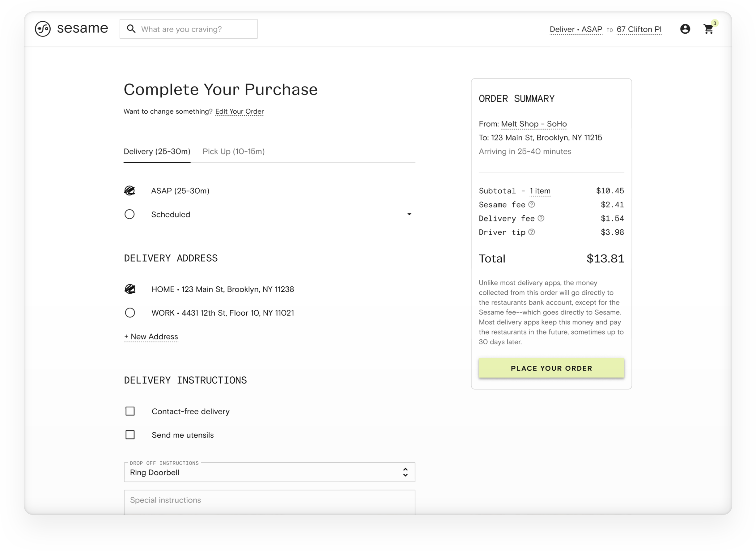Open the user account profile icon
756x551 pixels.
pos(685,29)
